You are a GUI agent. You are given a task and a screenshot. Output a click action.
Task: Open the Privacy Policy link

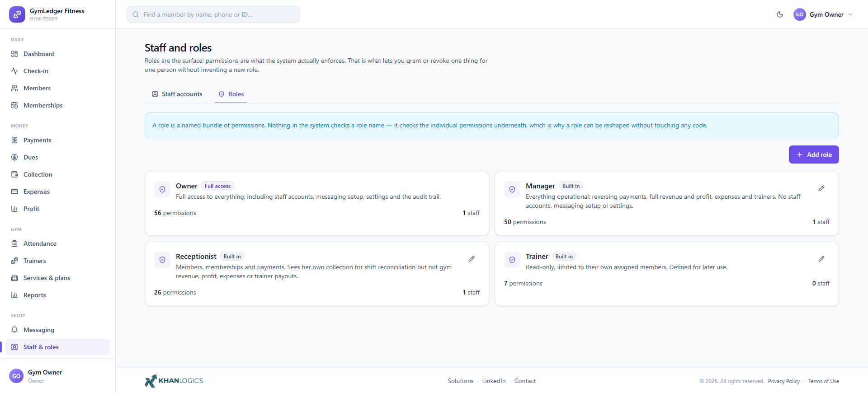(784, 381)
